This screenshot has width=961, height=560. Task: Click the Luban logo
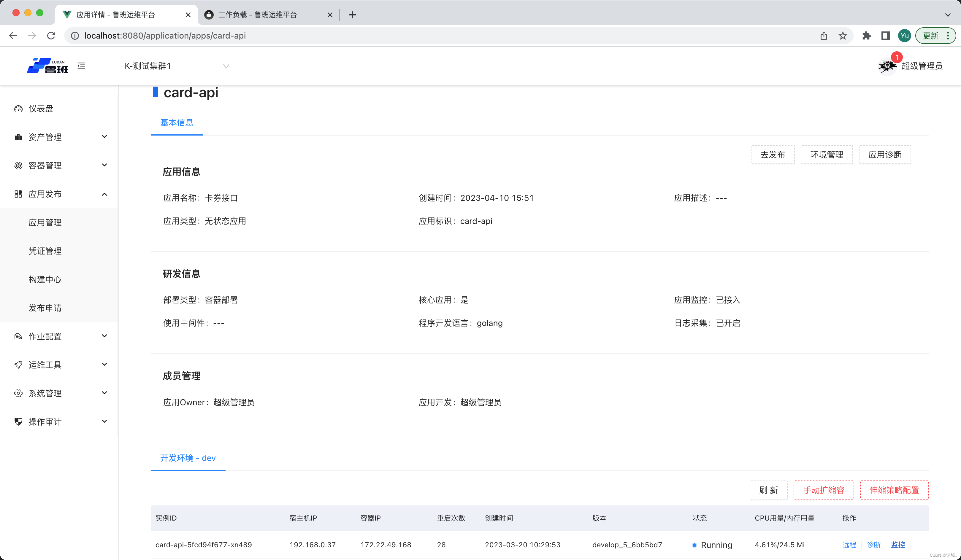point(48,66)
